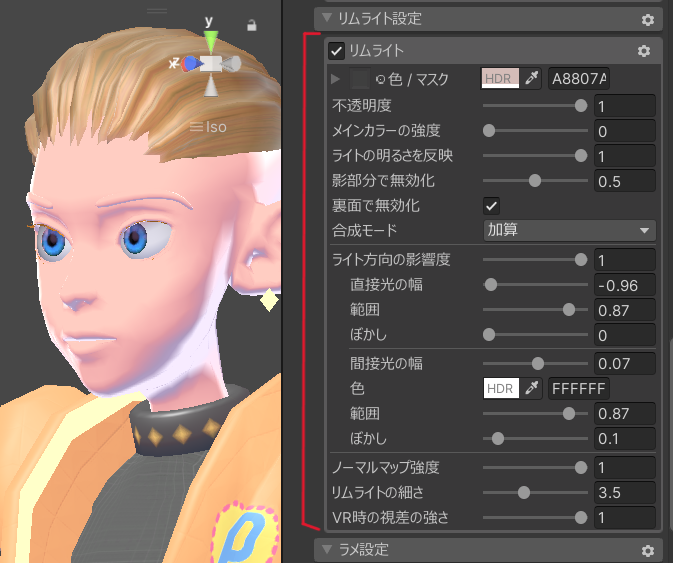The width and height of the screenshot is (673, 563).
Task: Disable the リムライト checkbox
Action: point(337,50)
